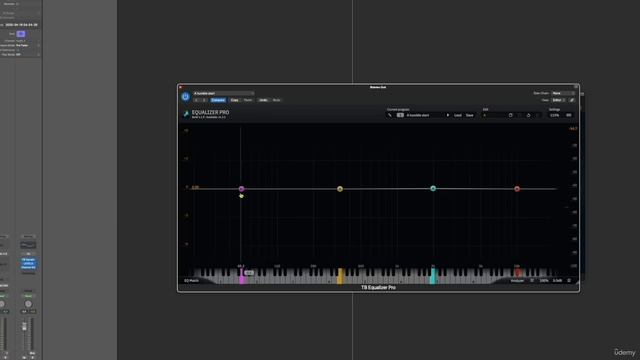640x360 pixels.
Task: Toggle the Analyzer button
Action: (x=517, y=281)
